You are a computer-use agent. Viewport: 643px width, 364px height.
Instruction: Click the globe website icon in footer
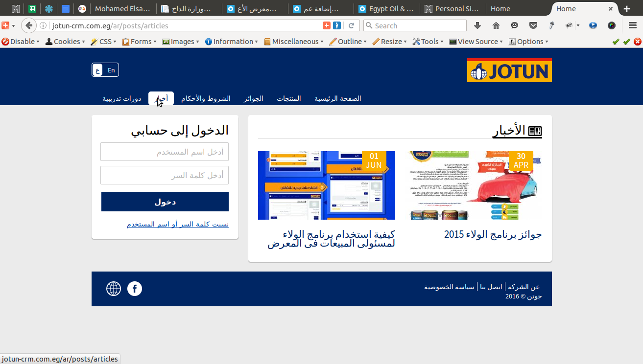114,289
